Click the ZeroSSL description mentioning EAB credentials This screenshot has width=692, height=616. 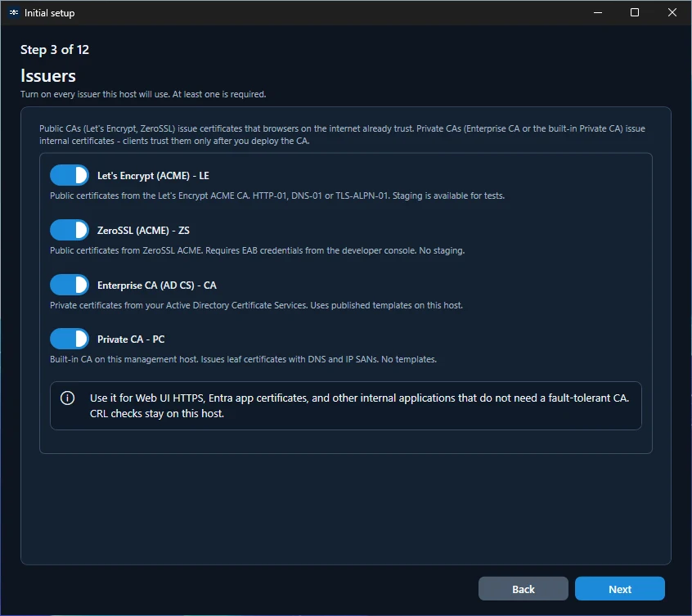(x=258, y=250)
